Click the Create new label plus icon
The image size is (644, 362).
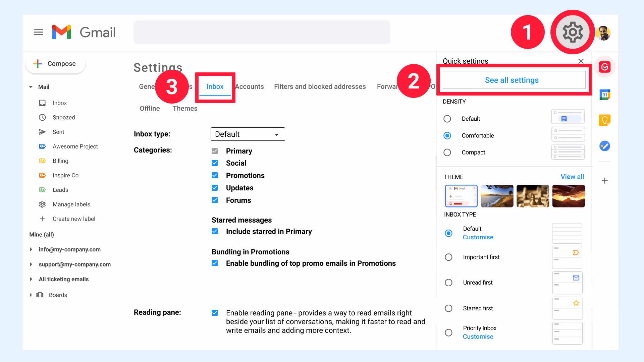[x=42, y=219]
